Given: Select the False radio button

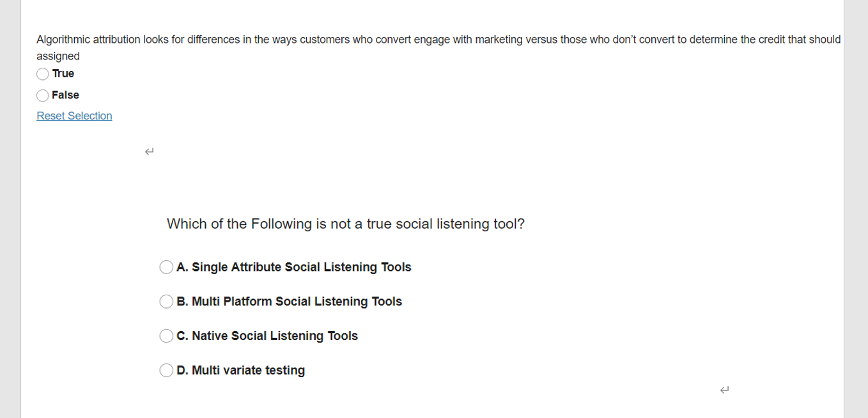Looking at the screenshot, I should click(42, 95).
